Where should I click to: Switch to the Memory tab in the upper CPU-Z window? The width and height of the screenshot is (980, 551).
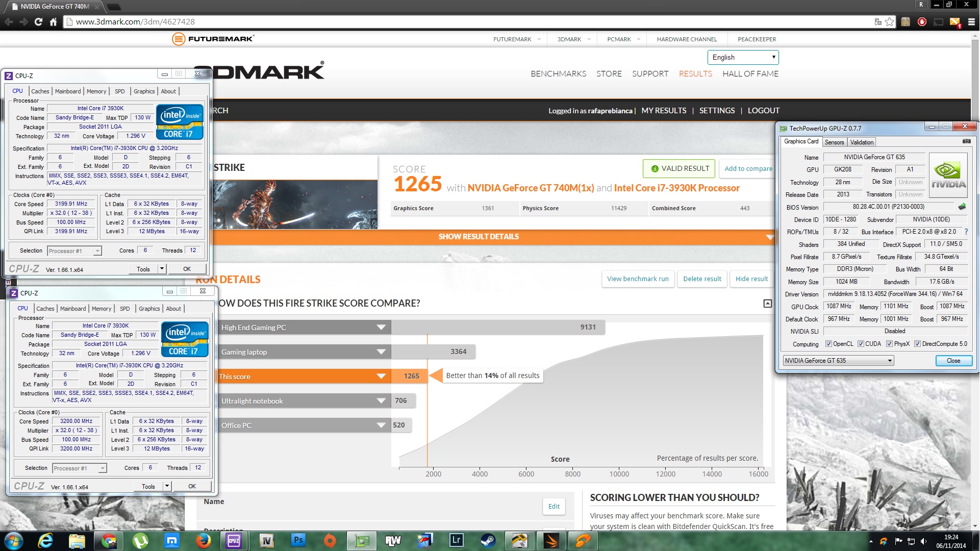click(x=96, y=91)
